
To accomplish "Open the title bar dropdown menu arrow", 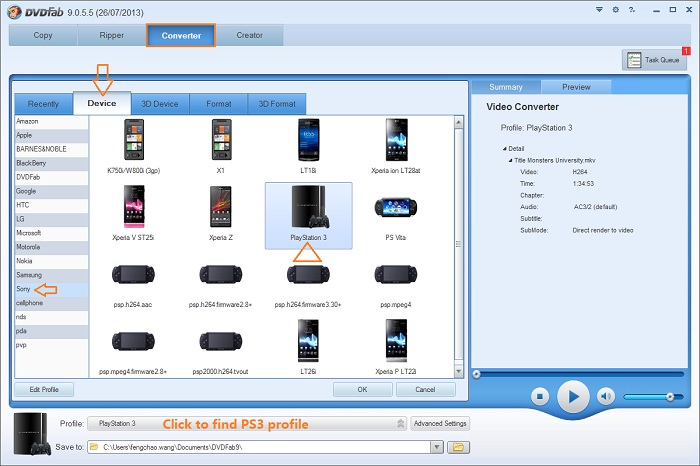I will [x=599, y=9].
